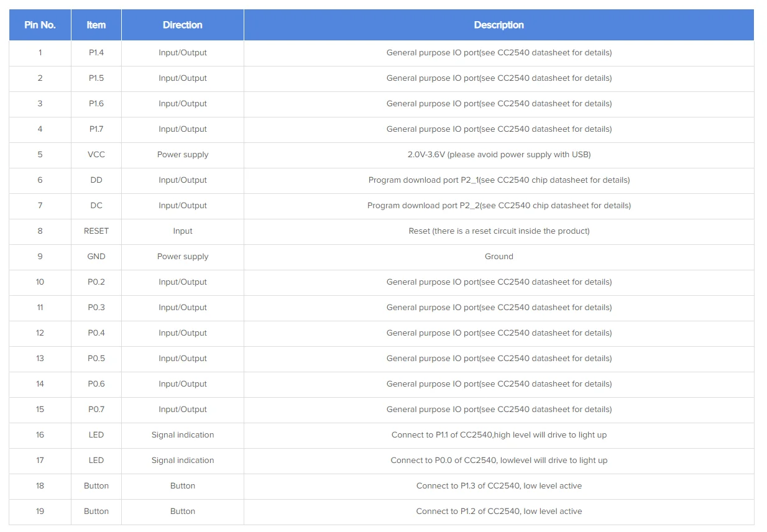This screenshot has height=532, width=767.
Task: Click the "Direction" column header
Action: [183, 25]
